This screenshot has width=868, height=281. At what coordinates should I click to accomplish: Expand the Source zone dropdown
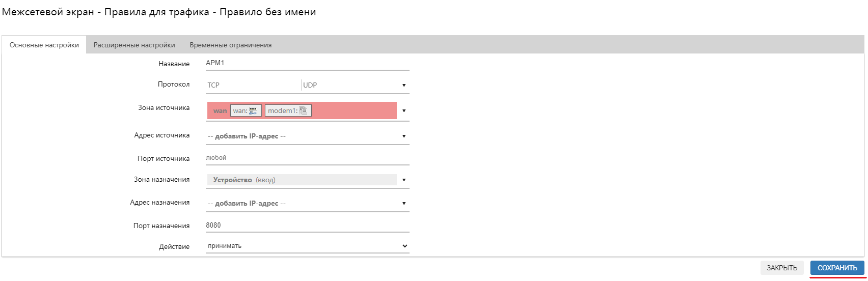(404, 110)
